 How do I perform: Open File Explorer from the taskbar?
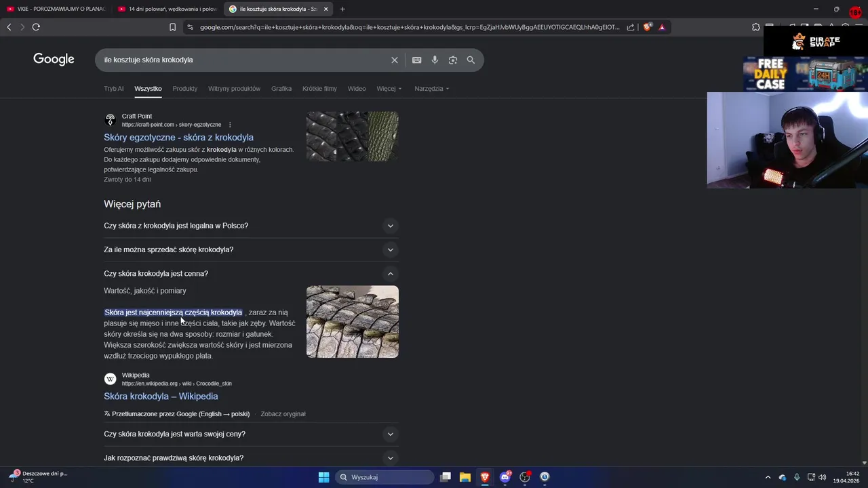[465, 477]
